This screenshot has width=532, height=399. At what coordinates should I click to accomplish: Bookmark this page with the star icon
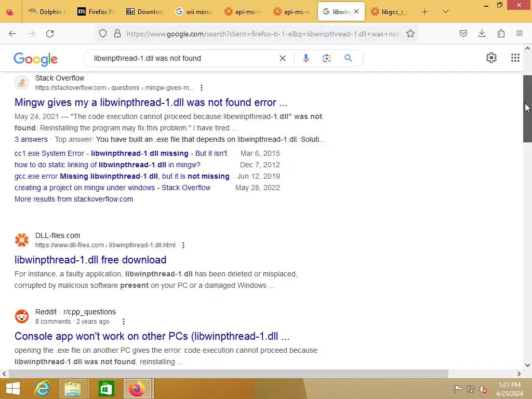click(x=410, y=34)
